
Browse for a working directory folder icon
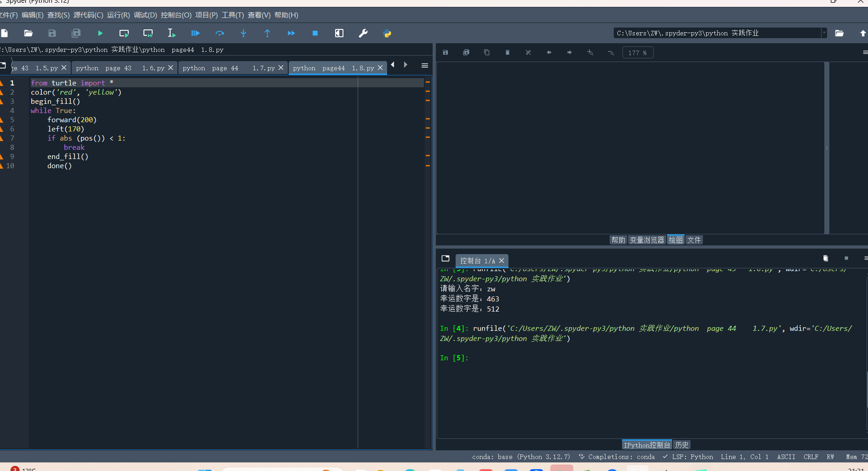click(x=839, y=33)
